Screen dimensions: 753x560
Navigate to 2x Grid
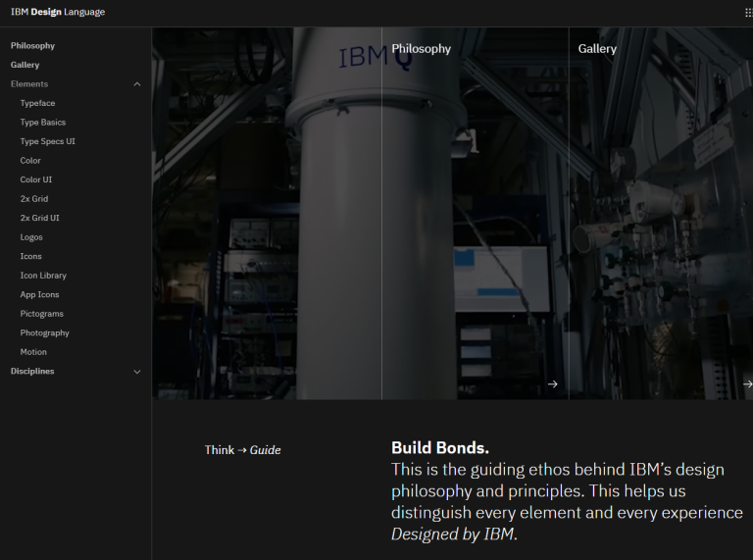coord(34,199)
